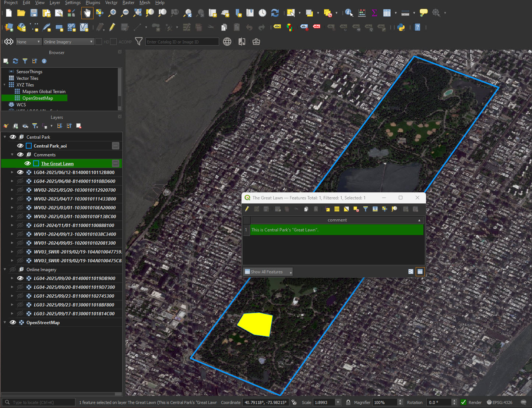Click the comment column header
The width and height of the screenshot is (532, 408).
(337, 220)
